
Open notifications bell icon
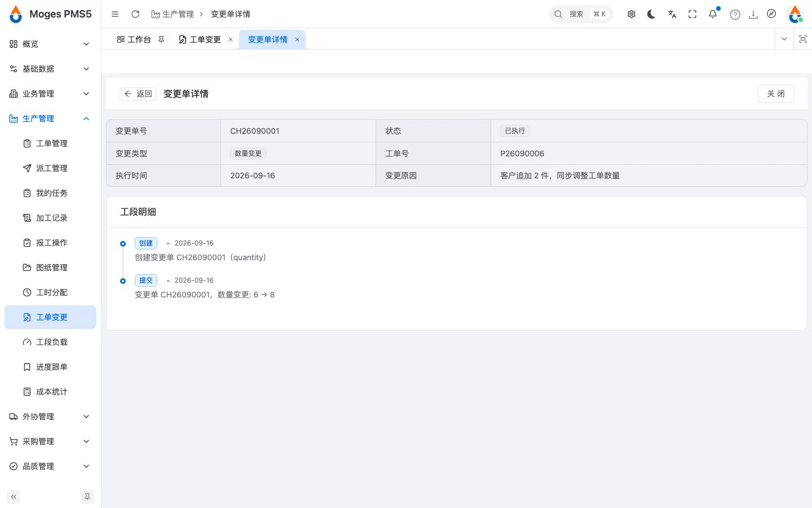(713, 14)
